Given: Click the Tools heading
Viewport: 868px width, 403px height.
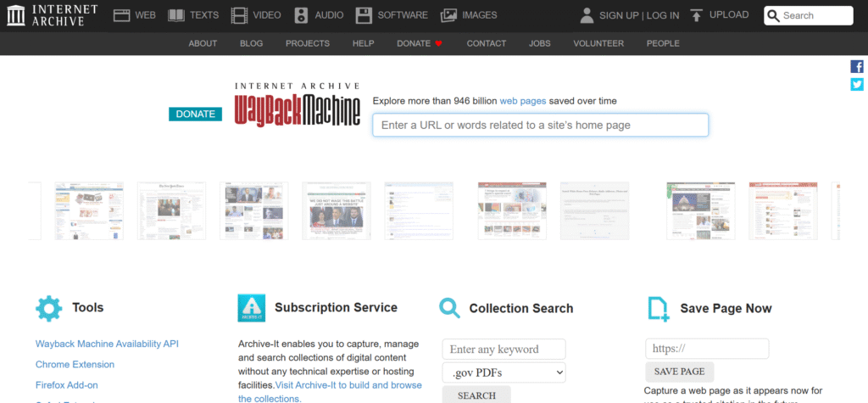Looking at the screenshot, I should coord(87,308).
